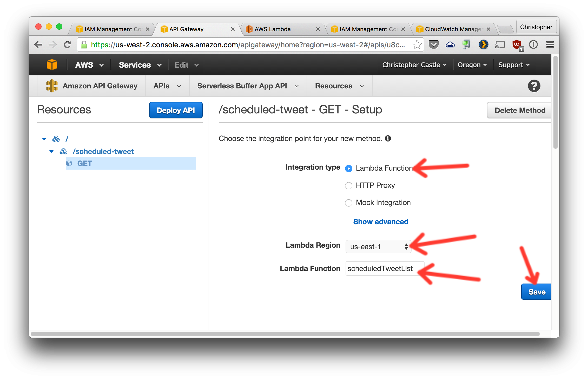Click the info icon beside integration point text
The height and width of the screenshot is (379, 588).
coord(388,138)
